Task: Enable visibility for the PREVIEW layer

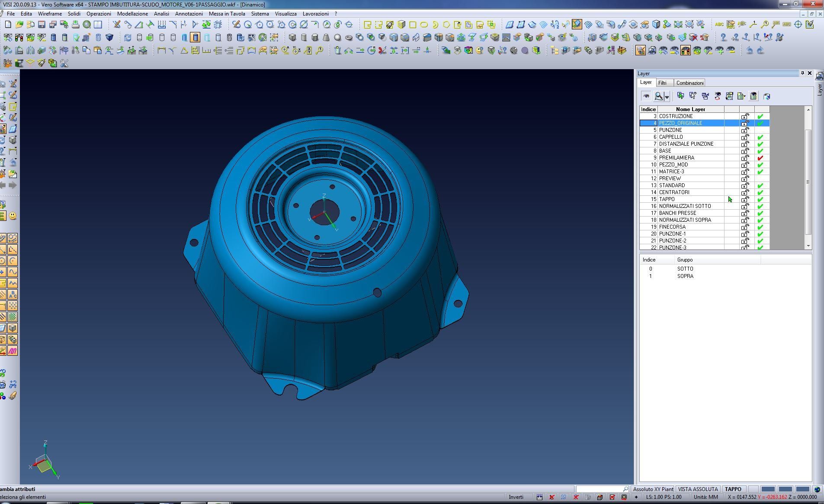Action: point(760,179)
